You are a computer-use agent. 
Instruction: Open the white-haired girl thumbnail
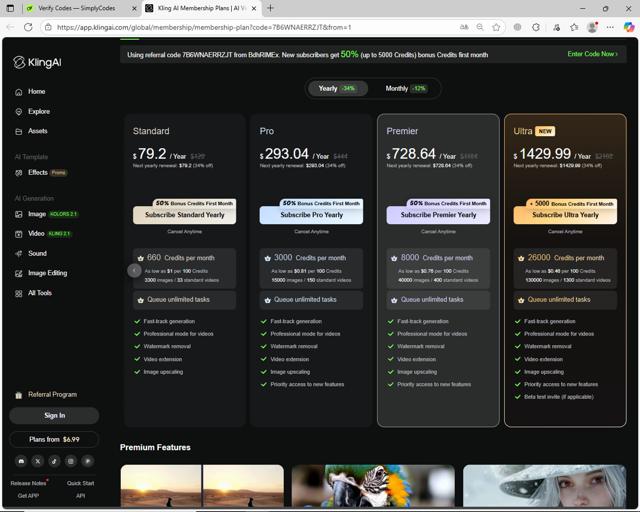pos(544,486)
